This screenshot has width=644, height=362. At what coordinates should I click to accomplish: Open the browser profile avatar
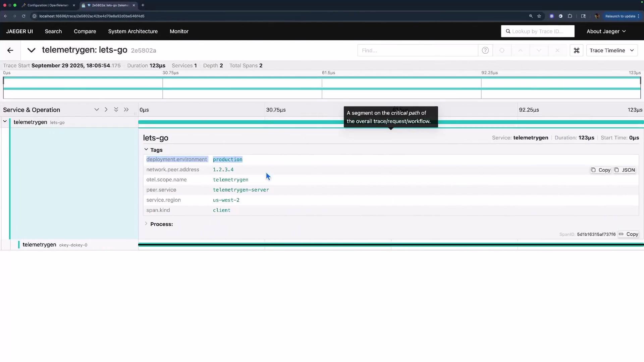[x=597, y=16]
